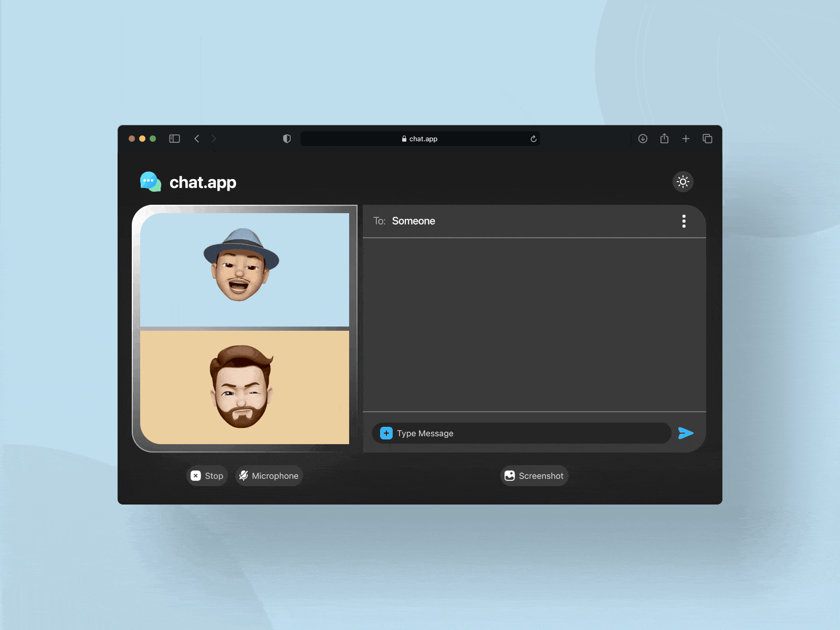The height and width of the screenshot is (630, 840).
Task: Click the lock icon in the address bar
Action: click(x=404, y=139)
